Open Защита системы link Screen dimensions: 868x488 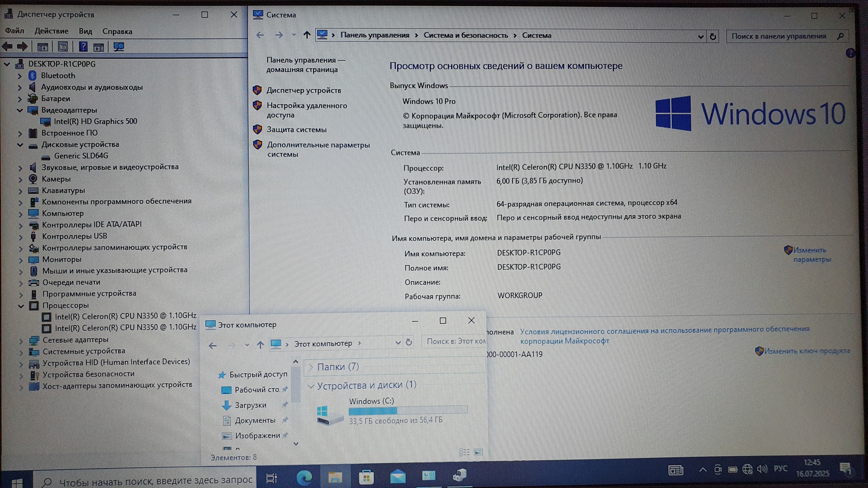[296, 130]
